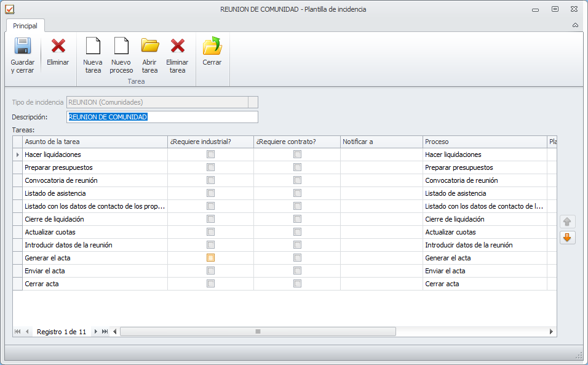Select the Listado con los datos de contacto task

(95, 206)
